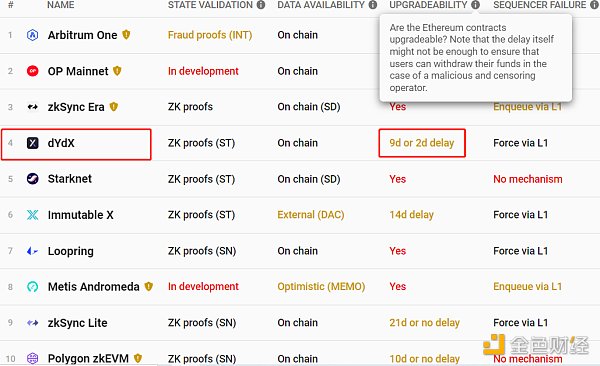Click Arbitrum One's Fraud proofs (INT) cell

click(210, 35)
